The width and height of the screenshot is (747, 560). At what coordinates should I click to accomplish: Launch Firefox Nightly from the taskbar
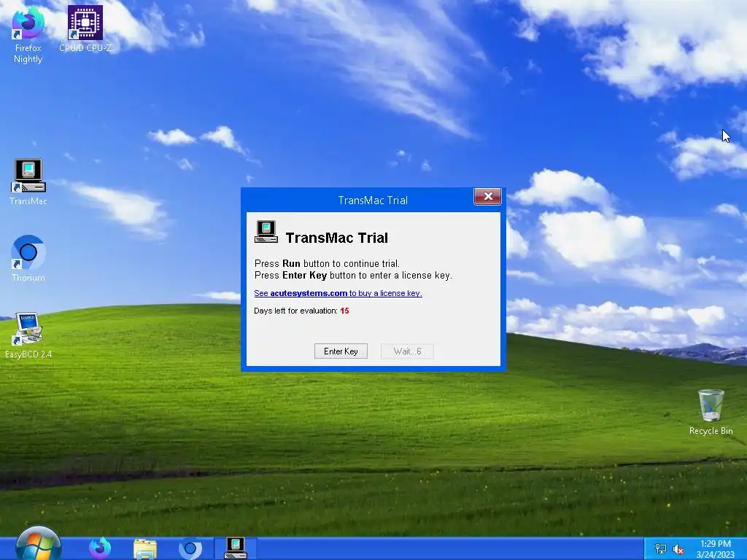(99, 548)
